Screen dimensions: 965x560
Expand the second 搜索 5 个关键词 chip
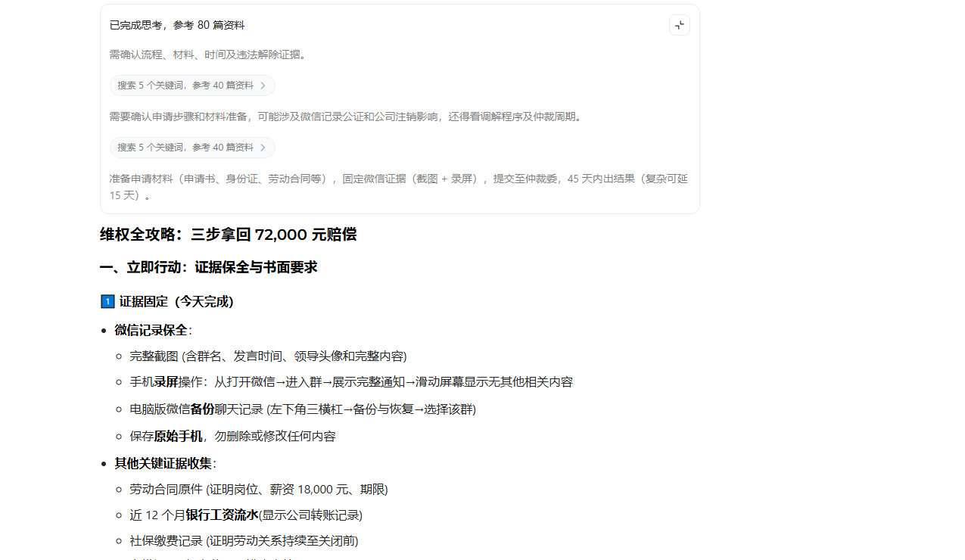click(x=192, y=148)
